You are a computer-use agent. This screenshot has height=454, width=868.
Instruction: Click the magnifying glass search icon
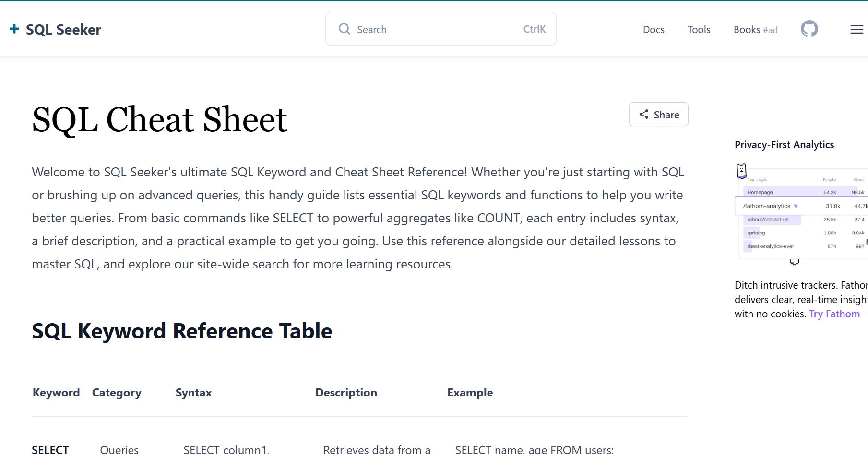[344, 29]
